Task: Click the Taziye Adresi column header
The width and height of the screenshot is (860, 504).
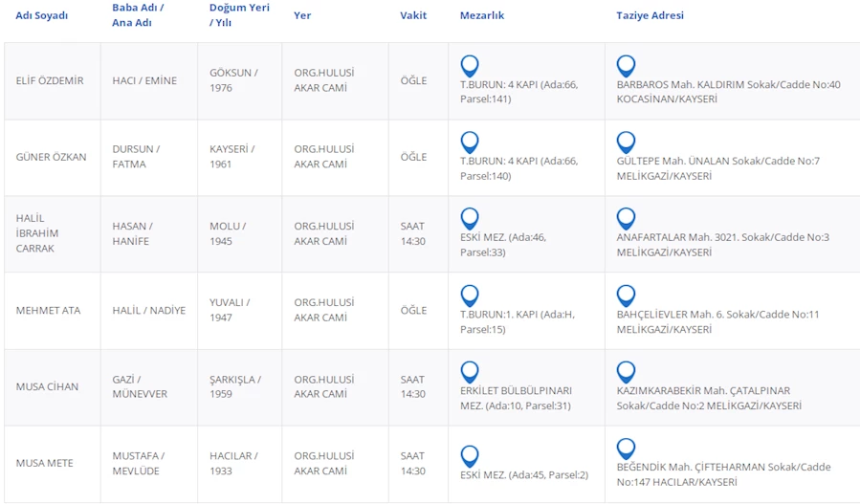Action: click(650, 15)
